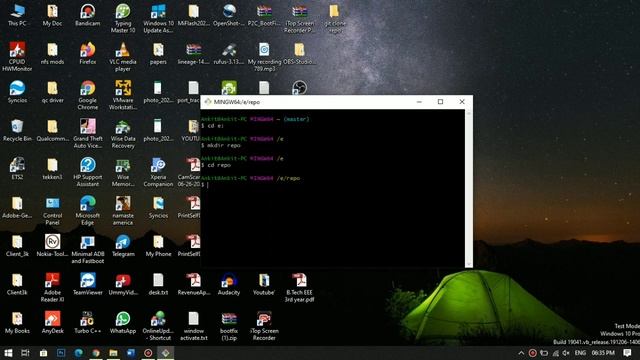Click the MINGW64 window title icon

(x=208, y=102)
